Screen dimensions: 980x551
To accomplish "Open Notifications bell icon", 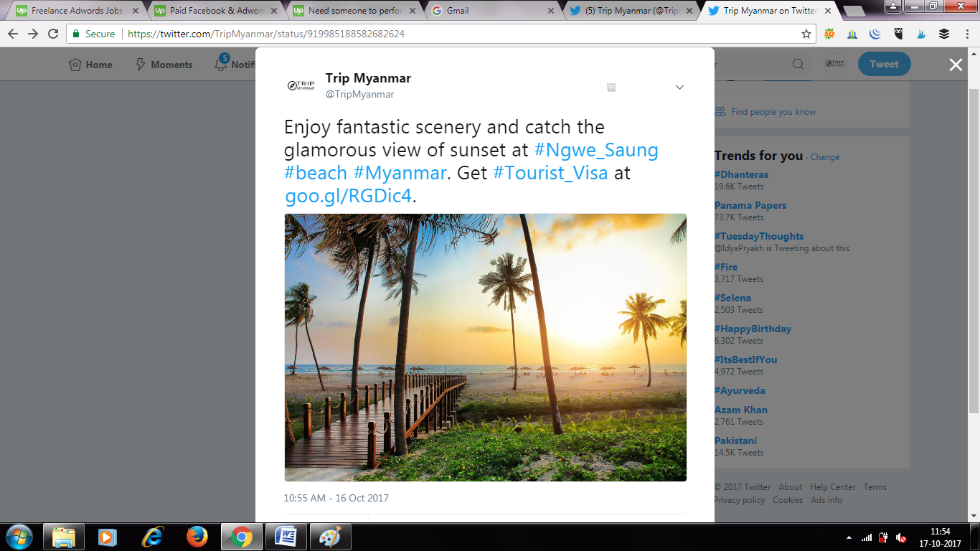I will tap(221, 65).
